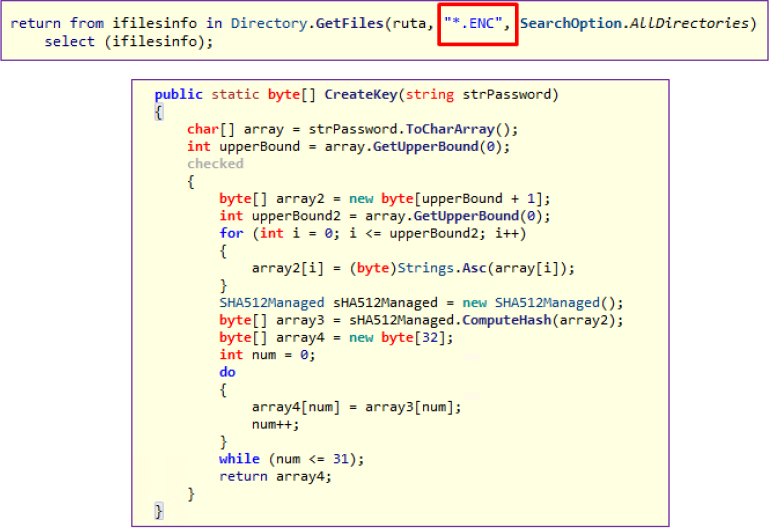
Task: Click the 'from' keyword in the query
Action: pyautogui.click(x=87, y=23)
